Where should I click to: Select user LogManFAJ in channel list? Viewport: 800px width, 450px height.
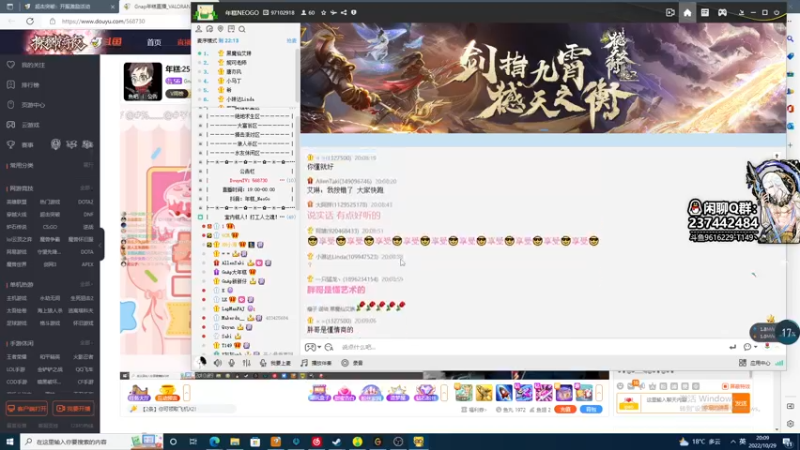233,309
